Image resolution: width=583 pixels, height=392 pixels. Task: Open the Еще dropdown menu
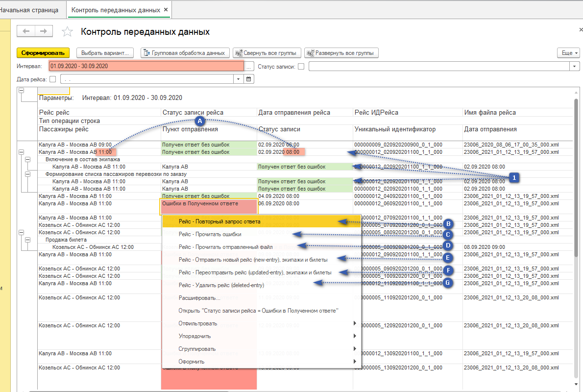pyautogui.click(x=568, y=53)
